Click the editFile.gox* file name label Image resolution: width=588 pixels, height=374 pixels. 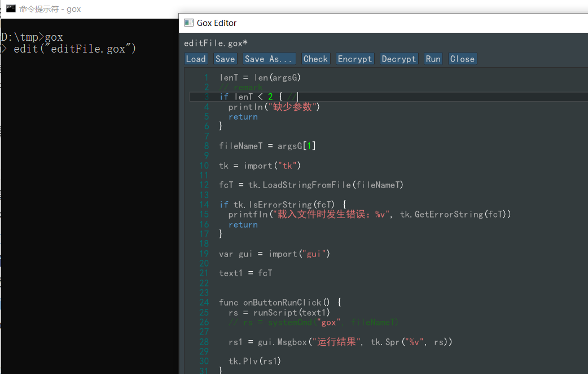[216, 43]
